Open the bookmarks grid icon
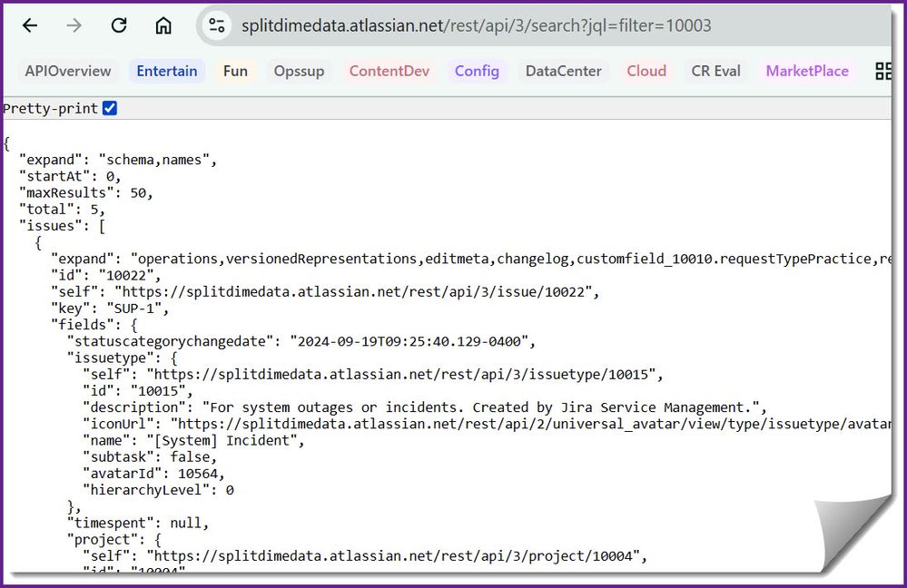This screenshot has width=907, height=588. coord(882,71)
